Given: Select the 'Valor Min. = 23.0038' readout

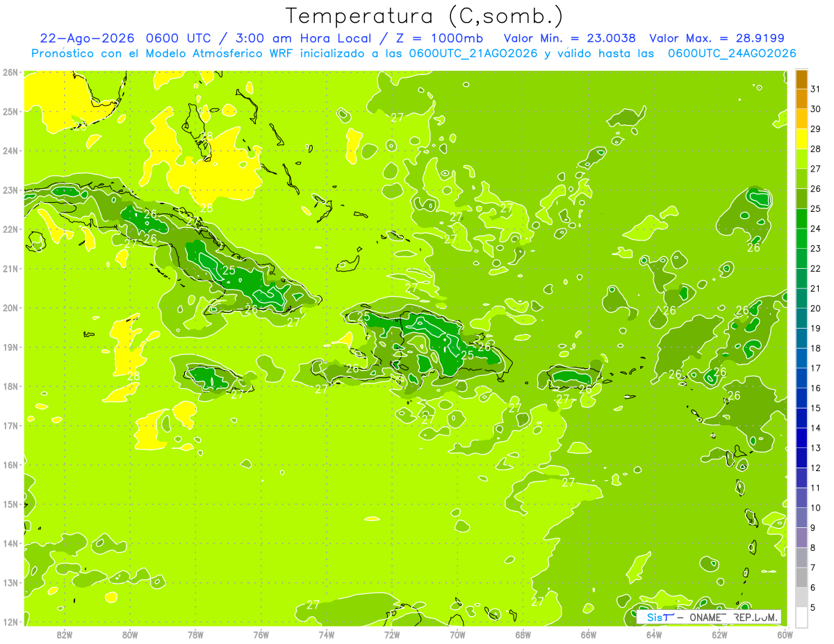Looking at the screenshot, I should [570, 38].
